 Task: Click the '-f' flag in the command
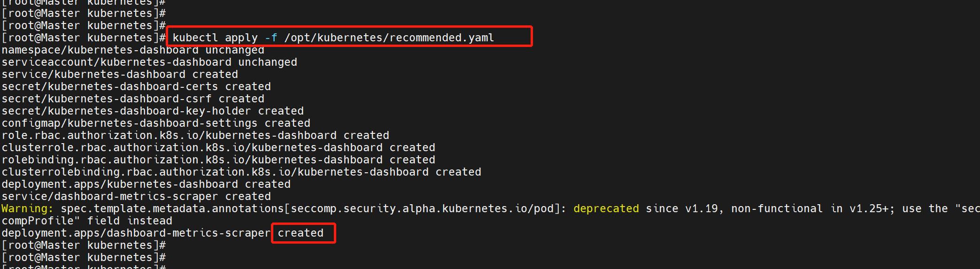tap(271, 38)
